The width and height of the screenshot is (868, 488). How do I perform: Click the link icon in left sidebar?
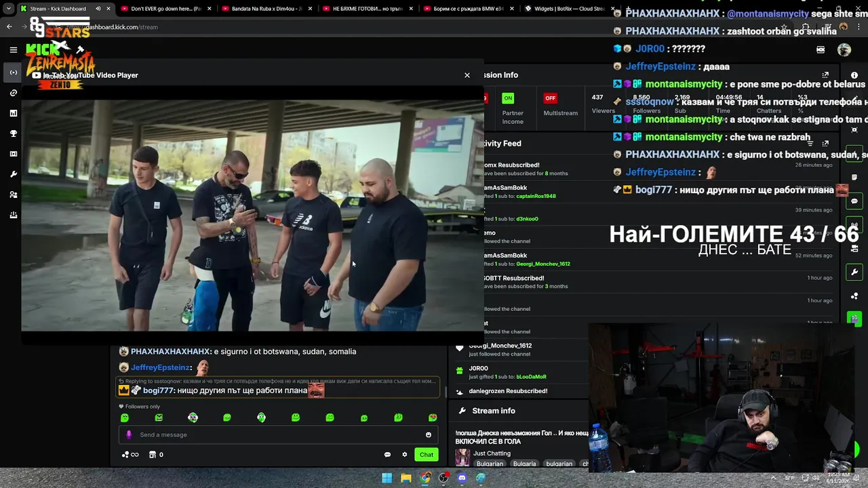click(x=13, y=93)
